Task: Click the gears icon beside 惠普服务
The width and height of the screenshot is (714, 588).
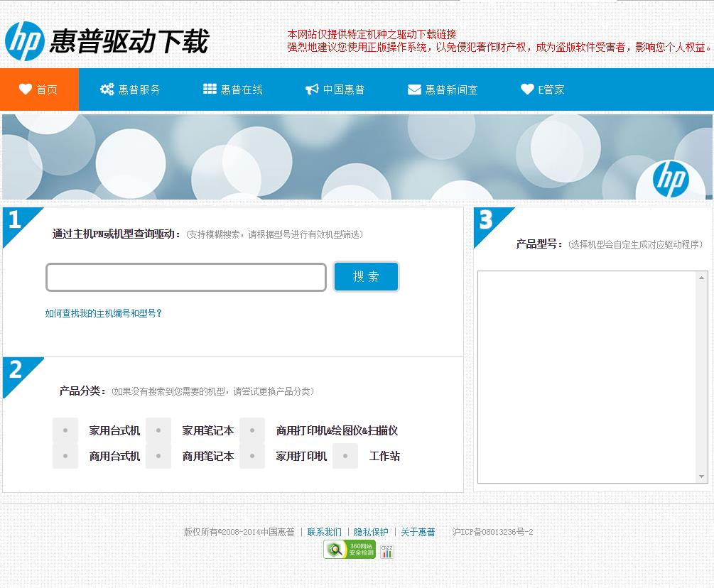Action: coord(107,89)
